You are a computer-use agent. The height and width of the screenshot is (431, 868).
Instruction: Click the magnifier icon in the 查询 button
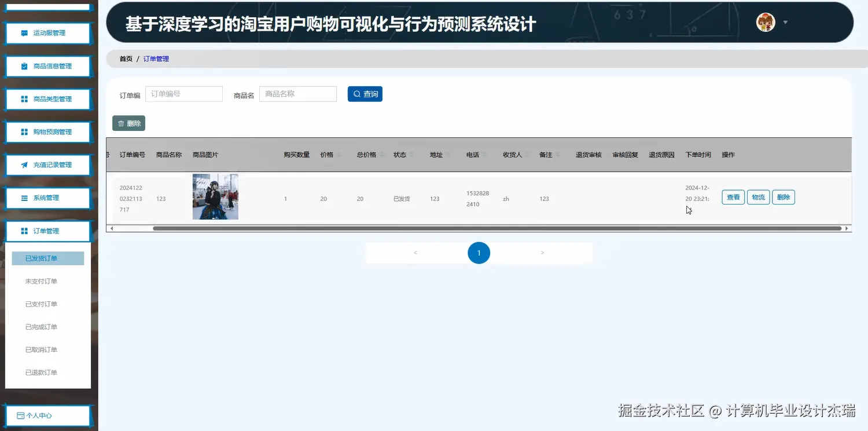click(x=355, y=93)
